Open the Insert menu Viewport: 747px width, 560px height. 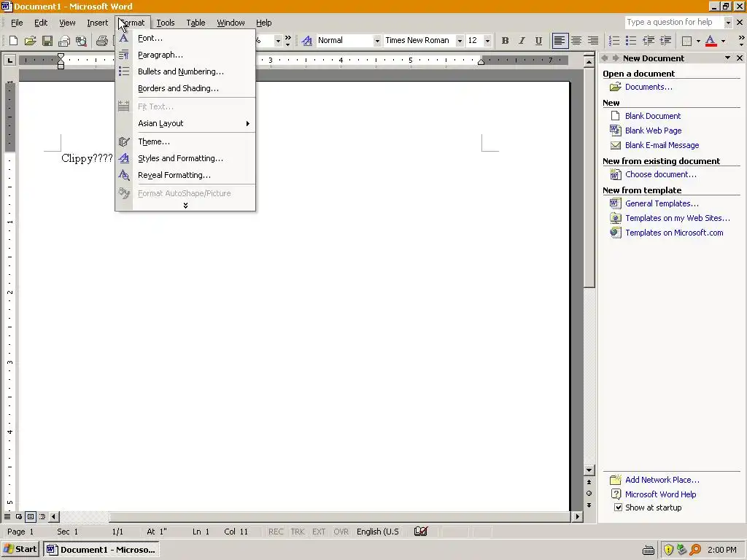97,23
